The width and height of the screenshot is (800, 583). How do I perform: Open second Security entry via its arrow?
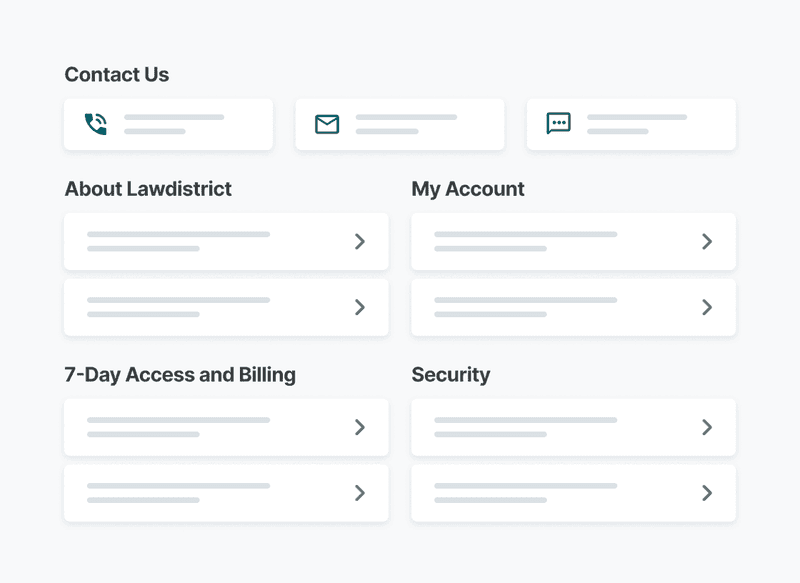click(x=707, y=493)
